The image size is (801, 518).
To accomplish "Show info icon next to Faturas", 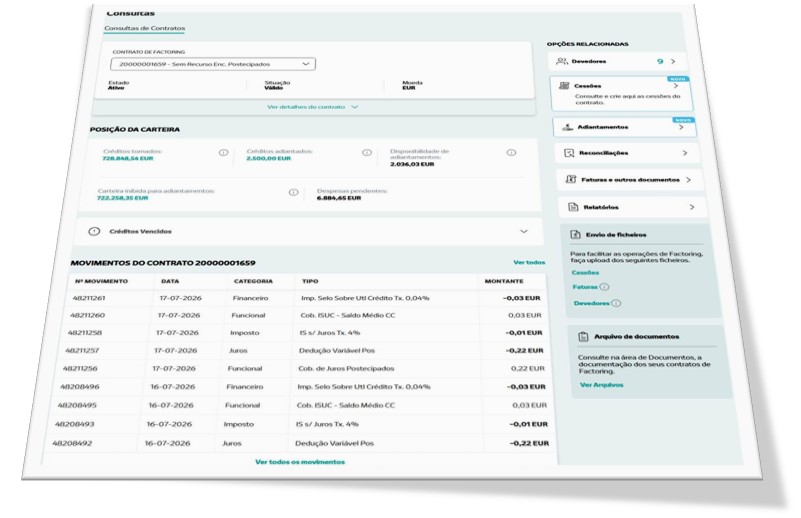I will pyautogui.click(x=604, y=287).
